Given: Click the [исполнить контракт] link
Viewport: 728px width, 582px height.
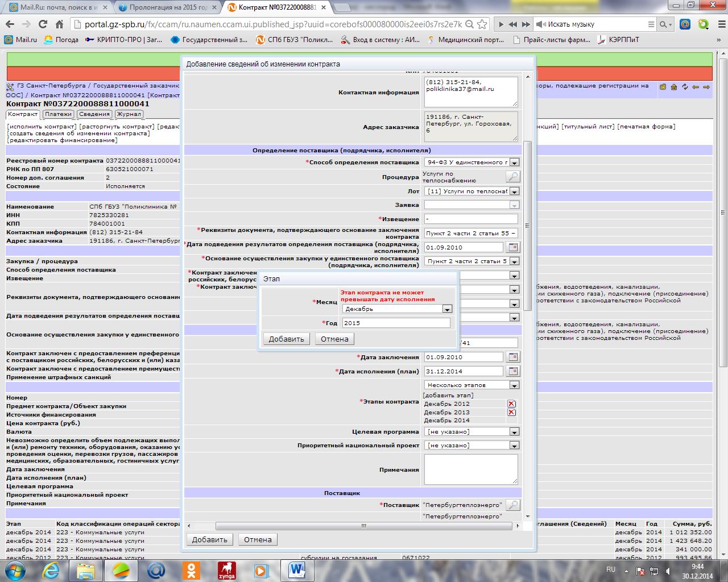Looking at the screenshot, I should point(42,126).
